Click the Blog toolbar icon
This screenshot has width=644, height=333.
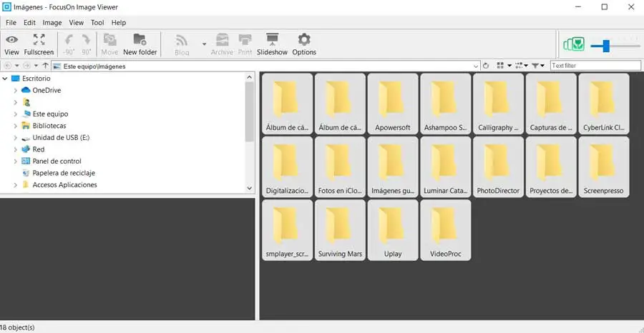point(182,44)
